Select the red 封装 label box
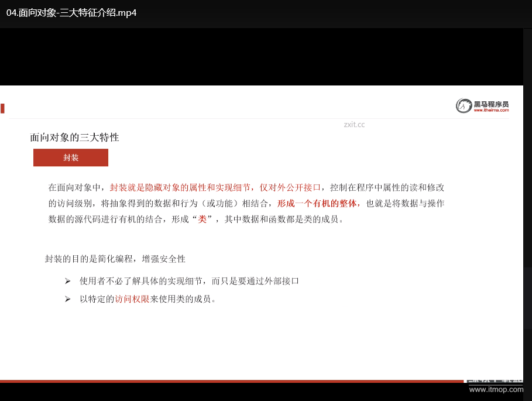 [x=71, y=157]
